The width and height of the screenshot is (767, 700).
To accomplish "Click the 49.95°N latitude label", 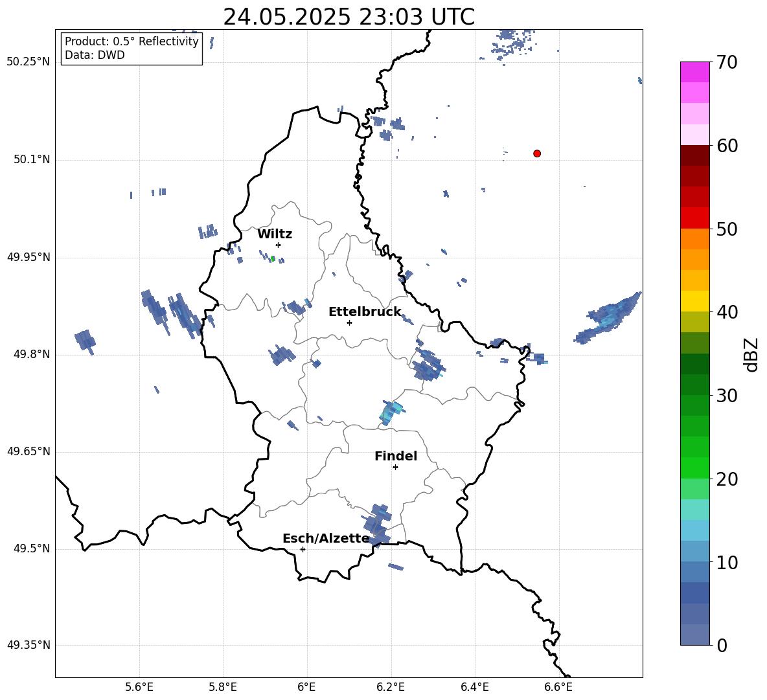I will pyautogui.click(x=29, y=257).
